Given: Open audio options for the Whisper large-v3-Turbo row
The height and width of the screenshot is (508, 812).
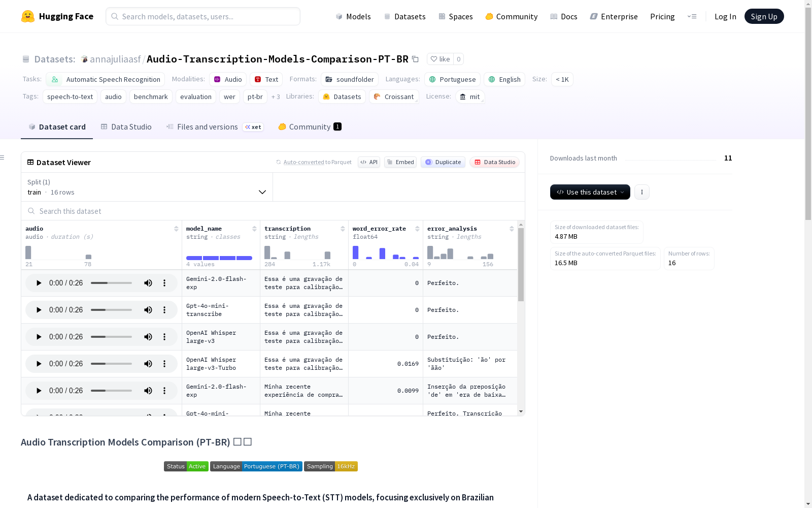Looking at the screenshot, I should pos(164,364).
